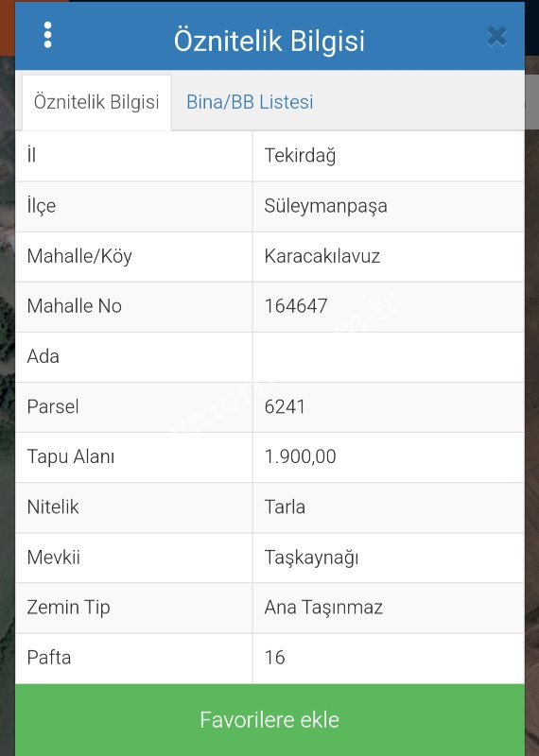Select the Karacakılavuz neighborhood cell

(389, 256)
